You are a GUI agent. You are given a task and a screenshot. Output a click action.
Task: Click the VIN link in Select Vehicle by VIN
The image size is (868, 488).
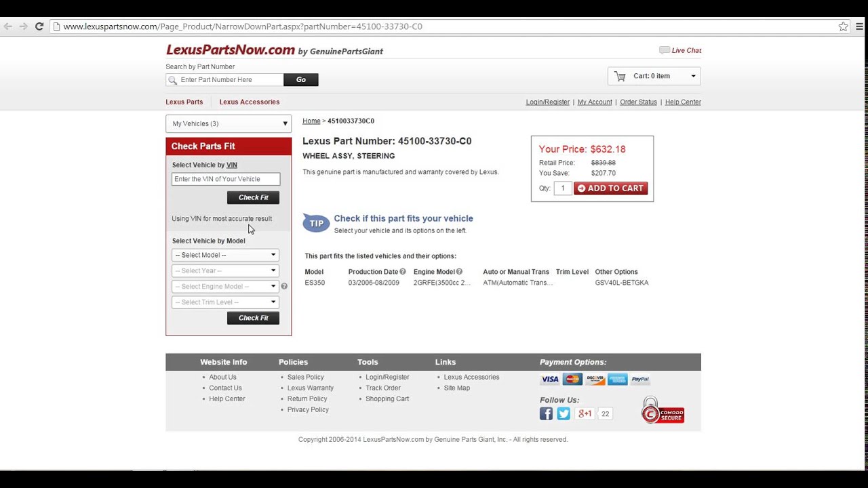pos(232,165)
